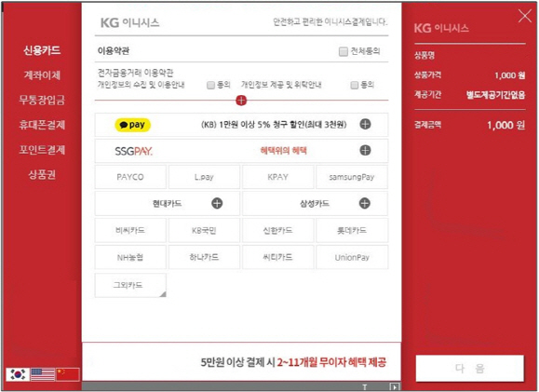Choose NH농협 card
The width and height of the screenshot is (539, 392).
[x=130, y=257]
